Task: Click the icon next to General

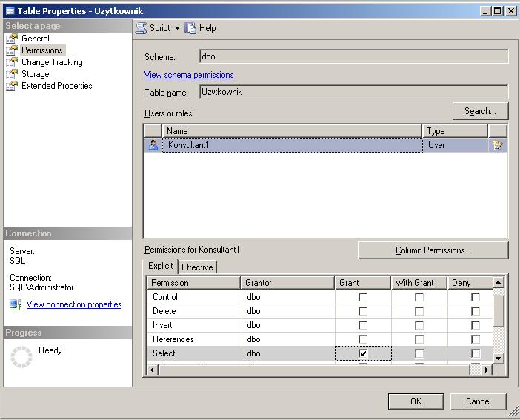Action: [12, 39]
